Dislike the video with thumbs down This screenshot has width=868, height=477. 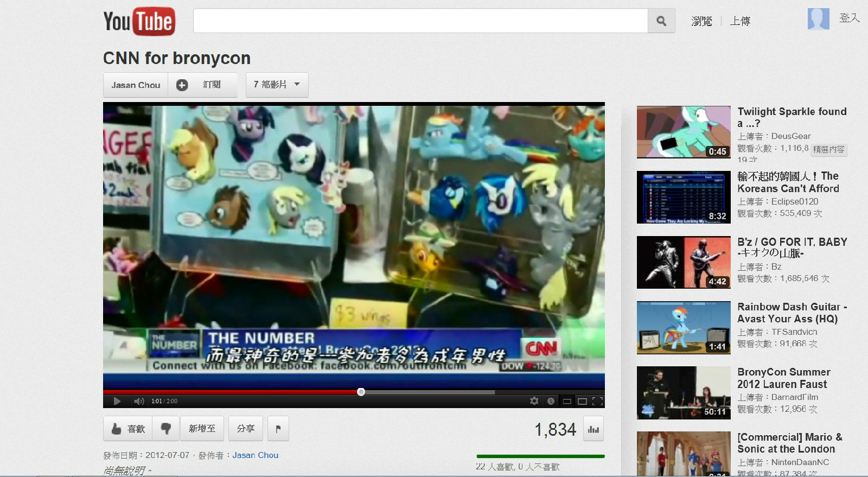[x=166, y=429]
